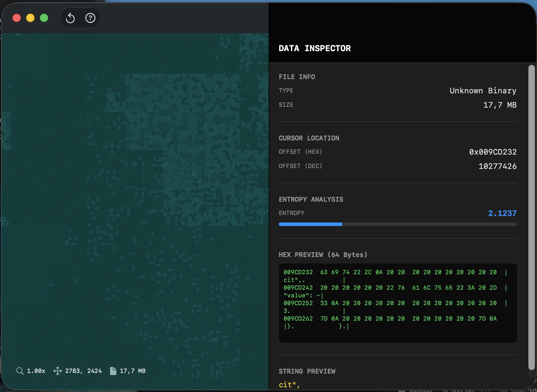Screen dimensions: 537x392
Task: Click the 17,7 MB status bar text
Action: point(133,371)
